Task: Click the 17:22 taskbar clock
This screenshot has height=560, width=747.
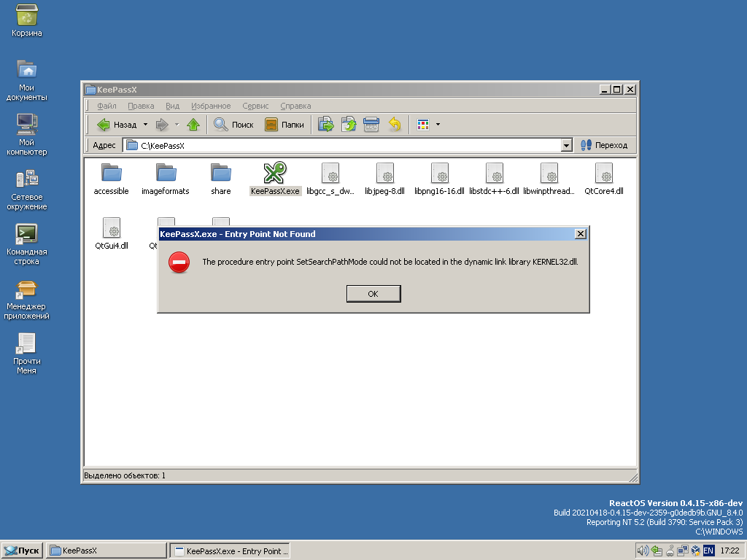Action: [729, 551]
